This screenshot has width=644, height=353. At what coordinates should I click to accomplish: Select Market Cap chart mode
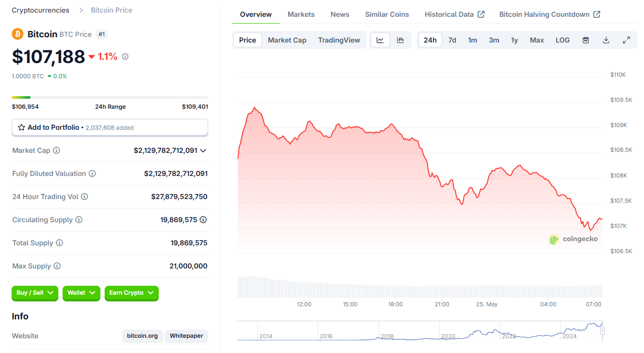pos(287,40)
